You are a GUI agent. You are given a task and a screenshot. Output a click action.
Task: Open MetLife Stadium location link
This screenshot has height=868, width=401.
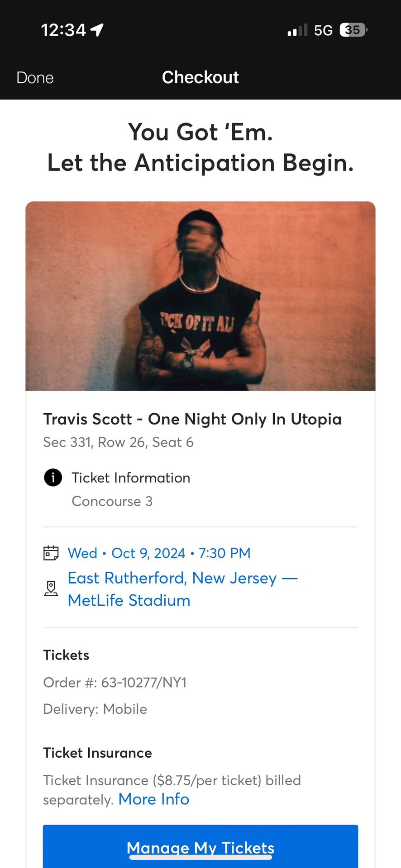click(x=129, y=600)
